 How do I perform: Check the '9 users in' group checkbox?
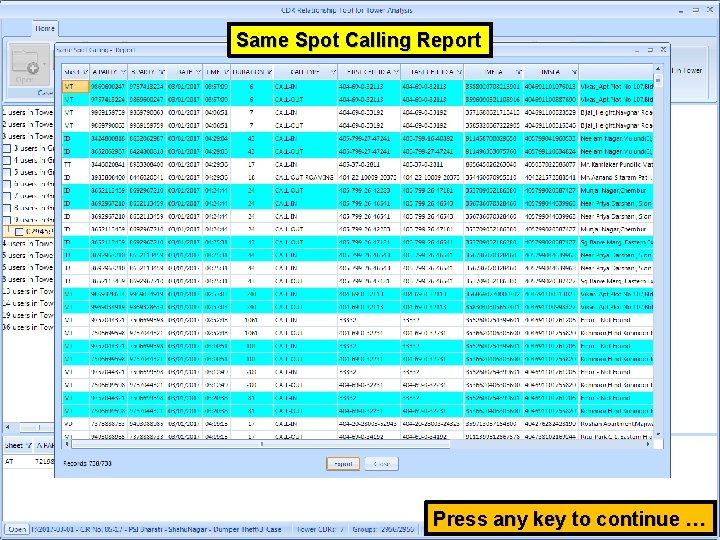[7, 220]
